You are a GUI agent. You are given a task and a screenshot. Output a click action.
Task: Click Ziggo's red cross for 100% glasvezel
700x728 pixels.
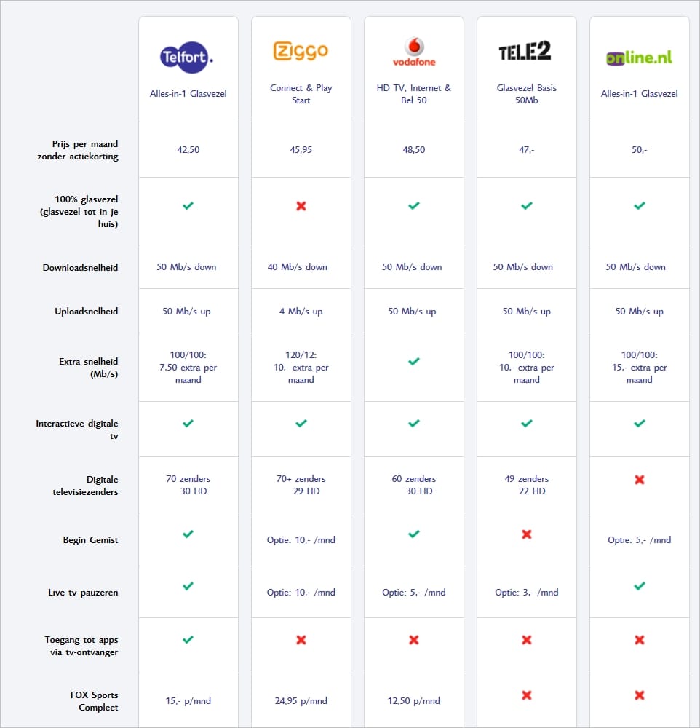pos(301,206)
